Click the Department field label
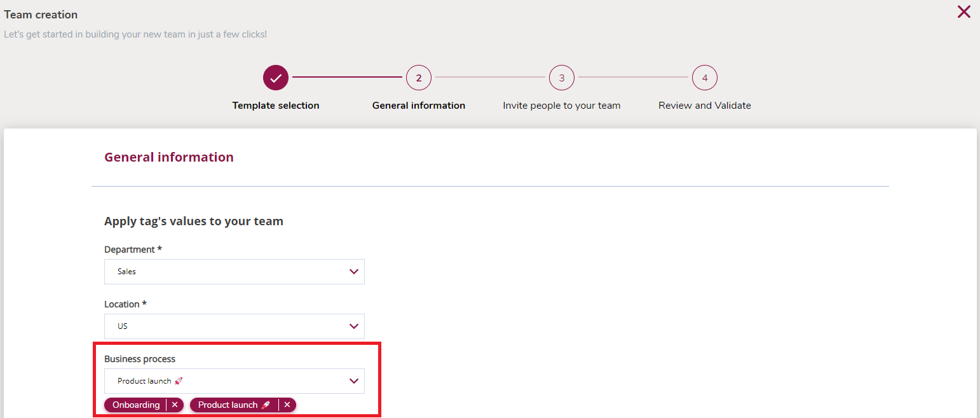The width and height of the screenshot is (980, 418). click(x=133, y=249)
